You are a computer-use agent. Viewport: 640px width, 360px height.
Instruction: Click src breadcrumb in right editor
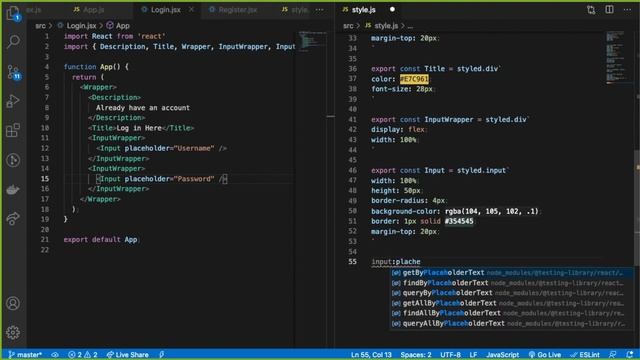pyautogui.click(x=348, y=26)
